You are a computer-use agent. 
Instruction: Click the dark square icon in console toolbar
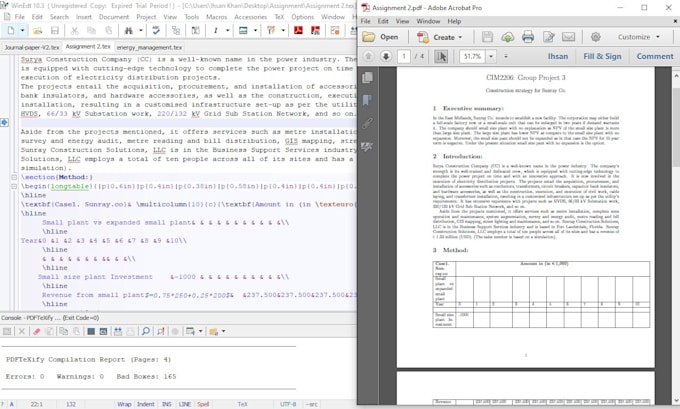coord(91,331)
